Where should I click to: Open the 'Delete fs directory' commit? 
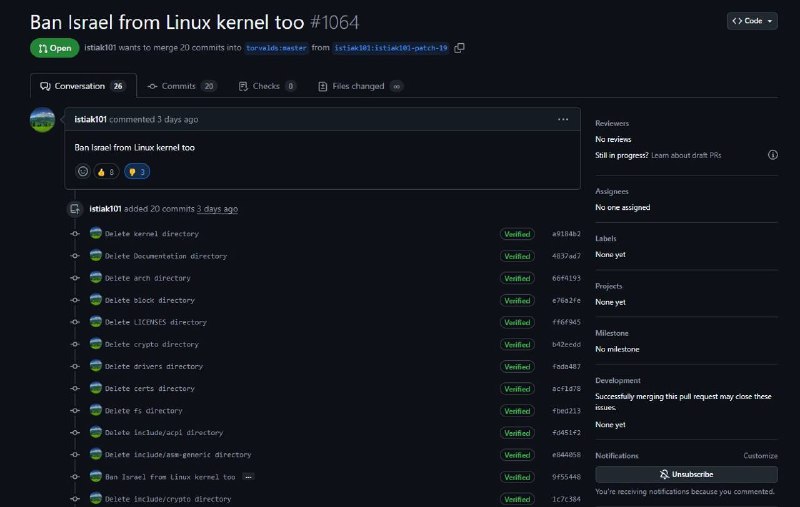pyautogui.click(x=143, y=411)
